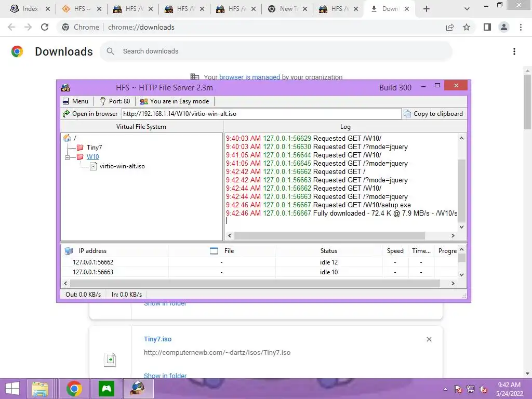Select connection row 127.0.0.1:56662
532x399 pixels.
pyautogui.click(x=259, y=262)
